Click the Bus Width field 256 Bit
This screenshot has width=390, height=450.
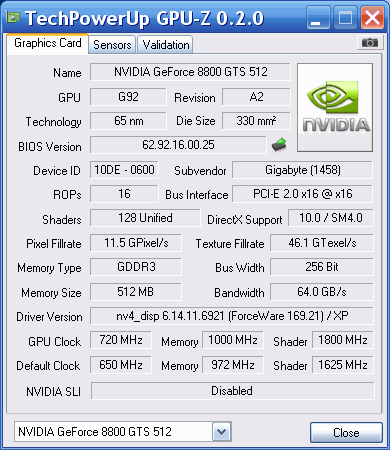322,267
